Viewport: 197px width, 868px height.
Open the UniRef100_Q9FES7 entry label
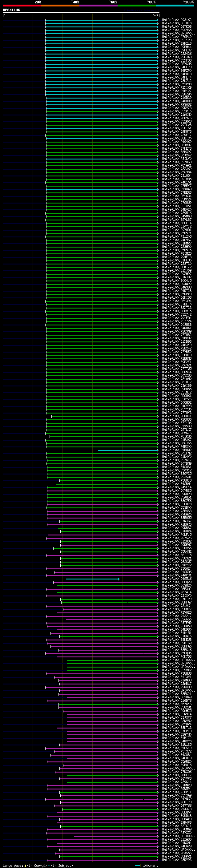pyautogui.click(x=176, y=50)
